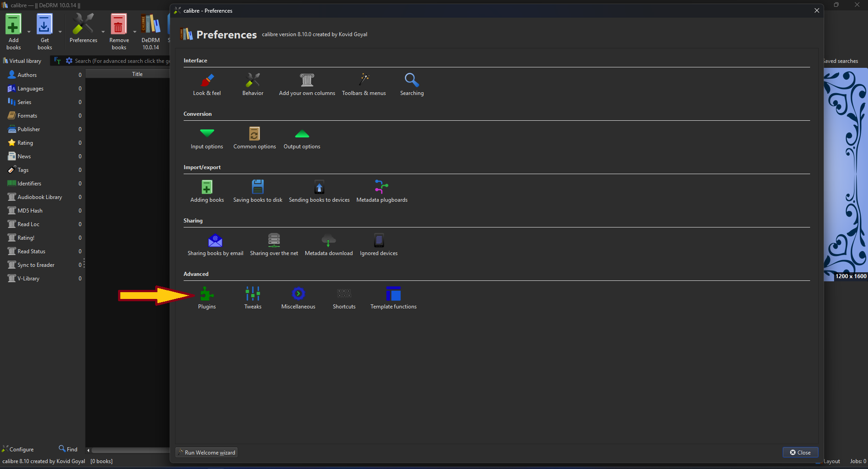This screenshot has height=469, width=868.
Task: Open the Virtual library menu
Action: (22, 61)
